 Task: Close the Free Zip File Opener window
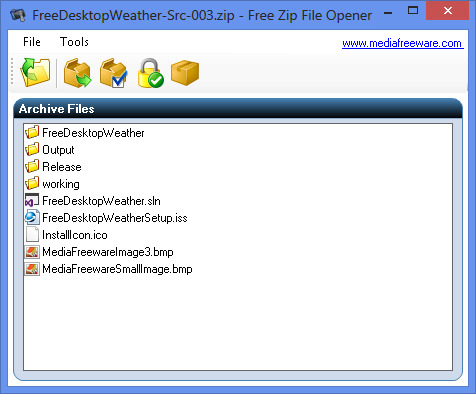[x=448, y=11]
